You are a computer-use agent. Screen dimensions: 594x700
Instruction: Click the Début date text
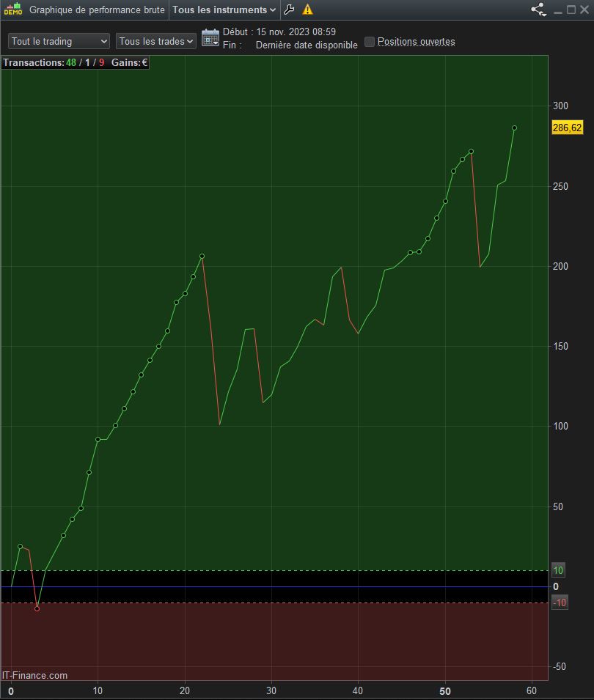279,32
